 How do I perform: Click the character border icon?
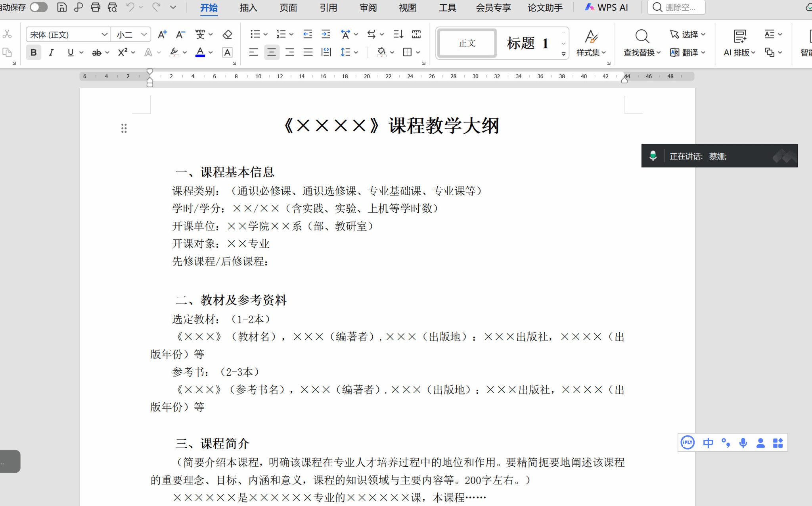pyautogui.click(x=227, y=52)
